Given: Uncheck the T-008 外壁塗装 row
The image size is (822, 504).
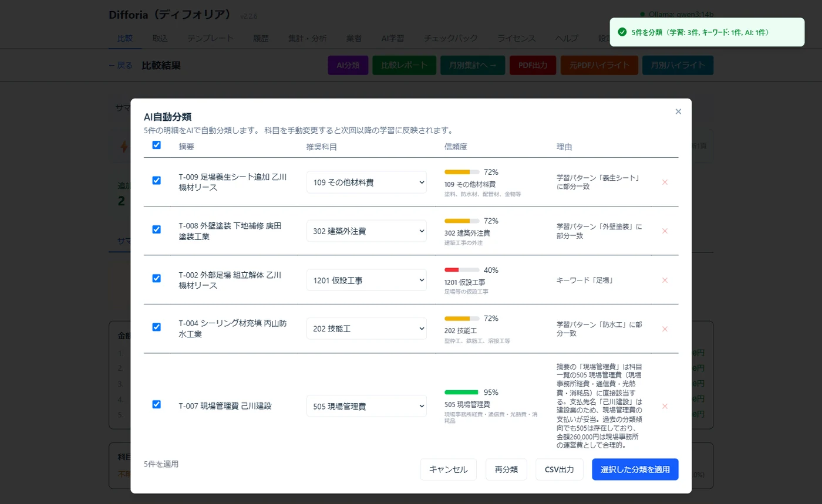Looking at the screenshot, I should coord(156,229).
